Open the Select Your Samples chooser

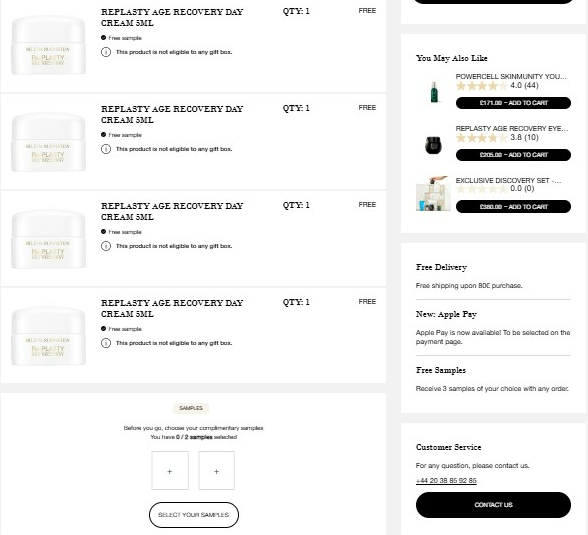(194, 515)
